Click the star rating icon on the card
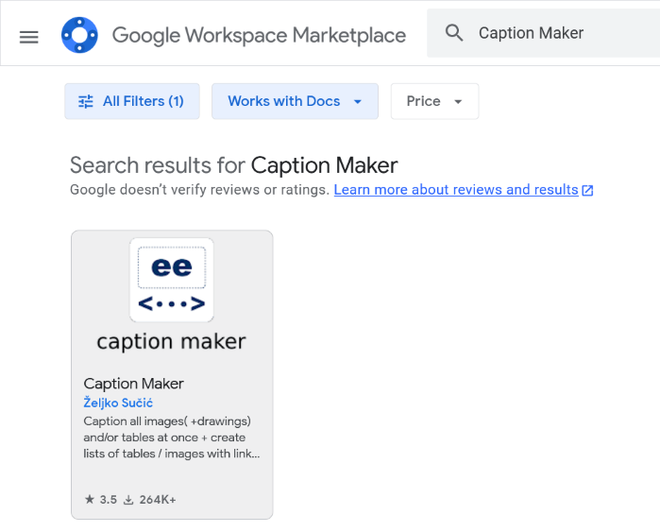Screen dimensions: 660x532 (x=90, y=499)
